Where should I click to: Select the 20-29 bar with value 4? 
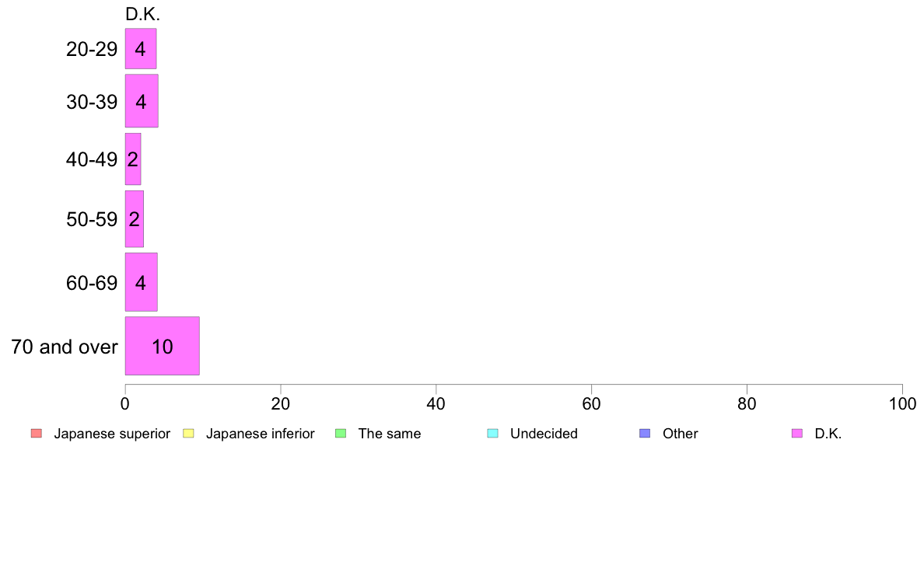pos(141,48)
